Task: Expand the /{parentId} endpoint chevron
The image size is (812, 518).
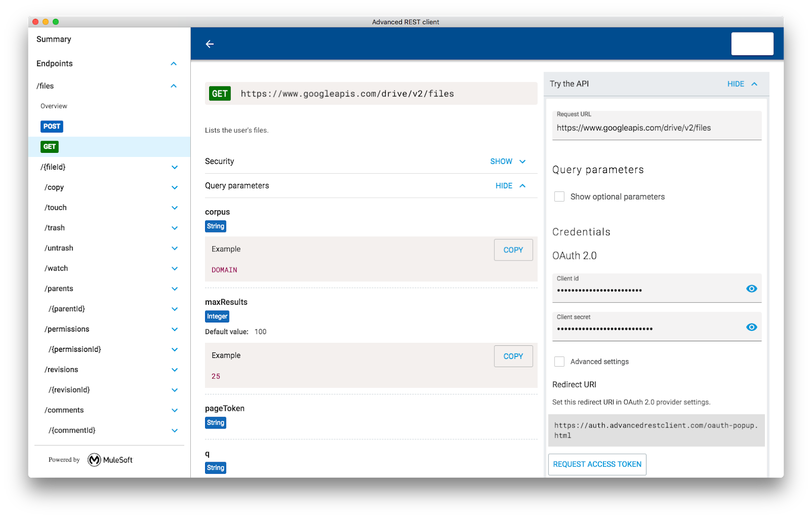Action: click(175, 309)
